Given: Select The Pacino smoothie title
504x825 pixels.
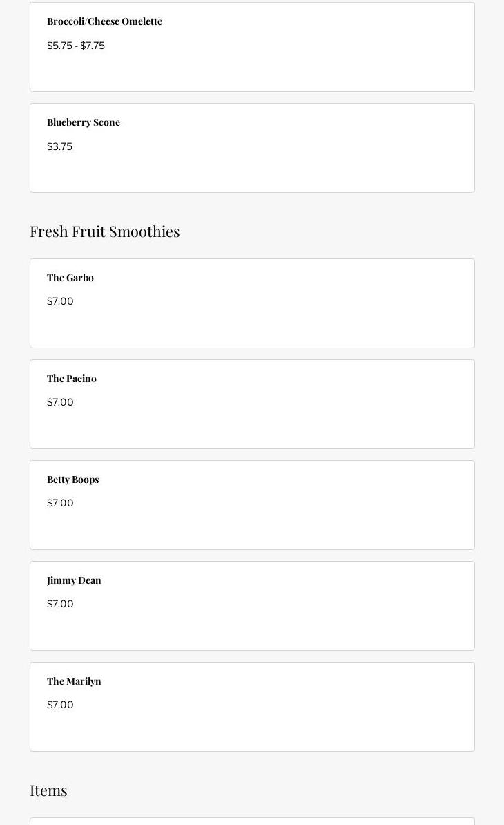Looking at the screenshot, I should click(72, 379).
